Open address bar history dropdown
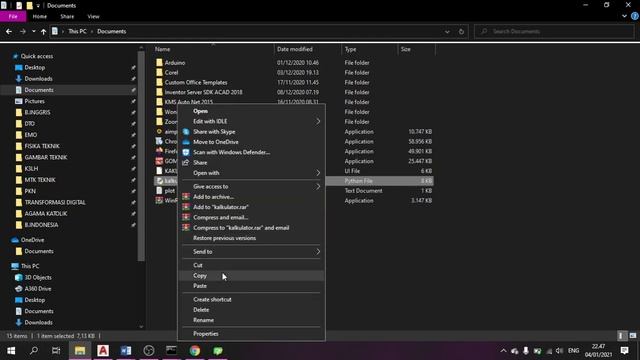The image size is (640, 360). 447,31
